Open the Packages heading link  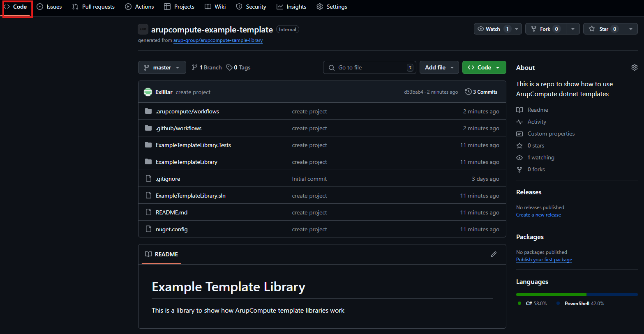coord(530,237)
